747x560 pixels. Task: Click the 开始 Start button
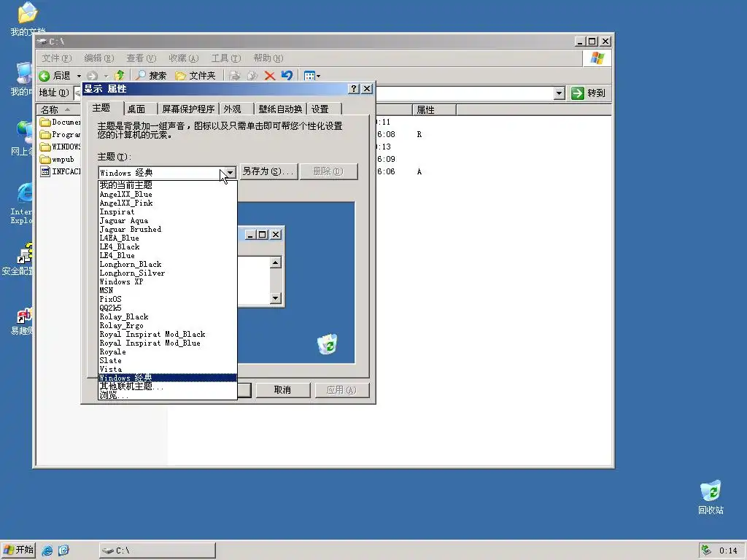coord(18,550)
